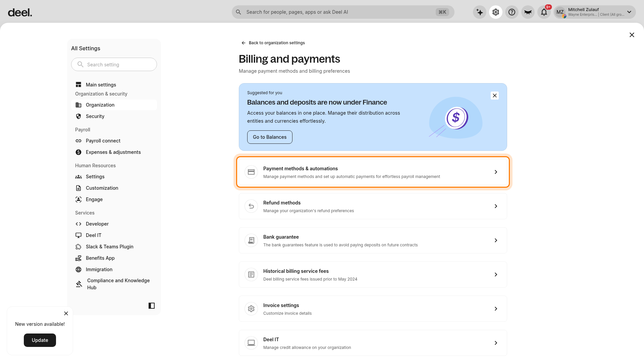
Task: Open settings gear in top bar
Action: coord(496,12)
